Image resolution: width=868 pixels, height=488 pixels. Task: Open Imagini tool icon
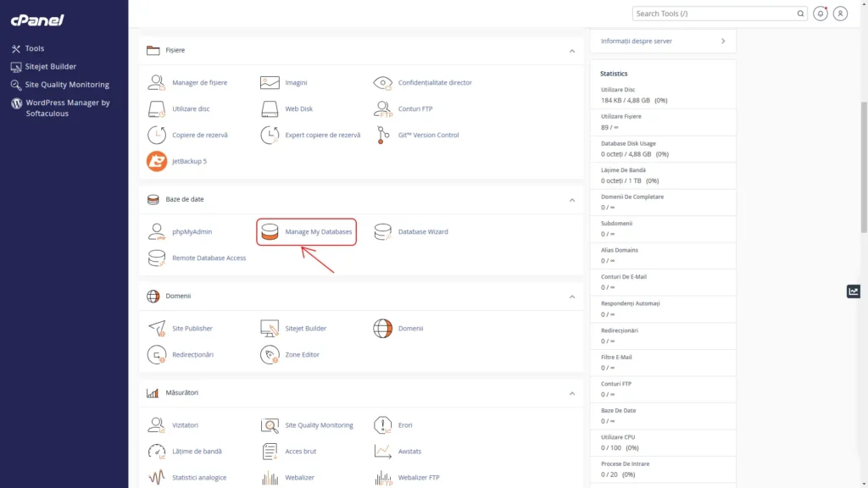[x=270, y=82]
